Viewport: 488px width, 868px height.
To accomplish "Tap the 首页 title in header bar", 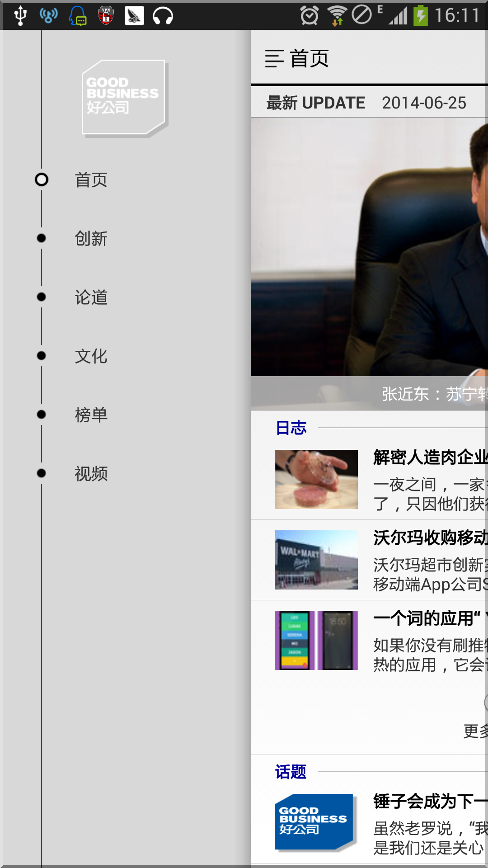I will tap(310, 59).
